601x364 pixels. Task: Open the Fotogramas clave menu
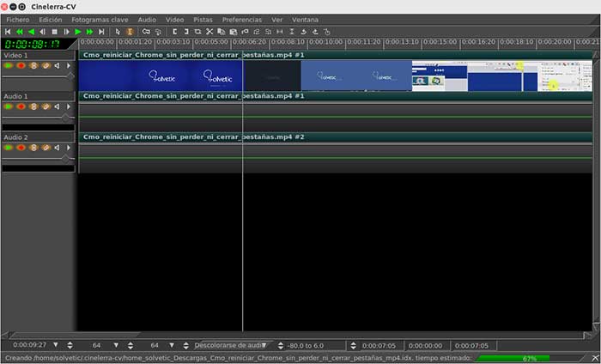tap(100, 18)
